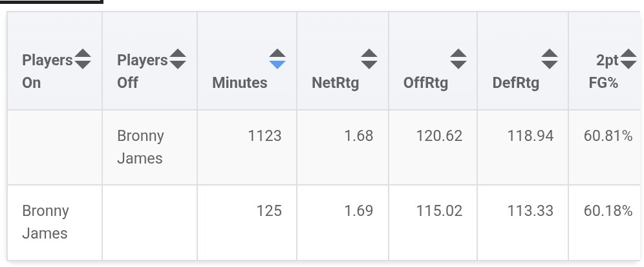Click 2pt FG% sort arrows icon
644x267 pixels.
tap(628, 59)
